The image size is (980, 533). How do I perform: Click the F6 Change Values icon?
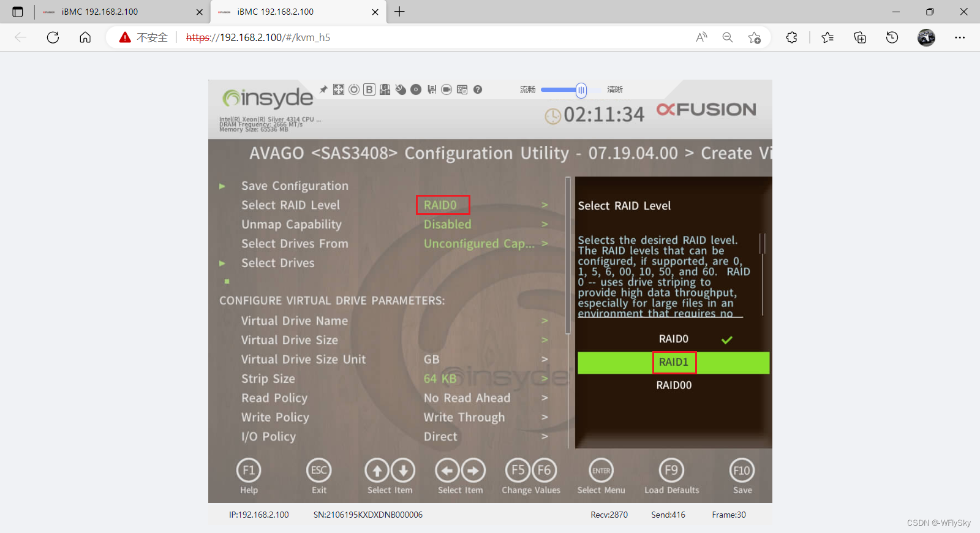pos(544,471)
